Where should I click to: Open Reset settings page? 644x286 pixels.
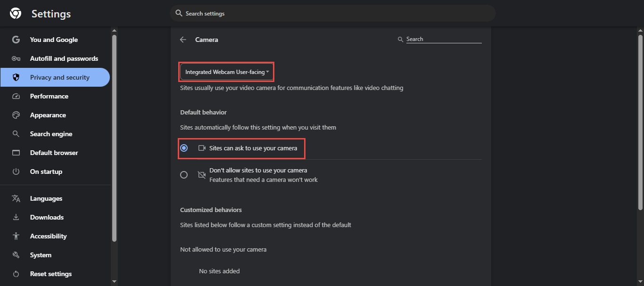click(x=51, y=274)
